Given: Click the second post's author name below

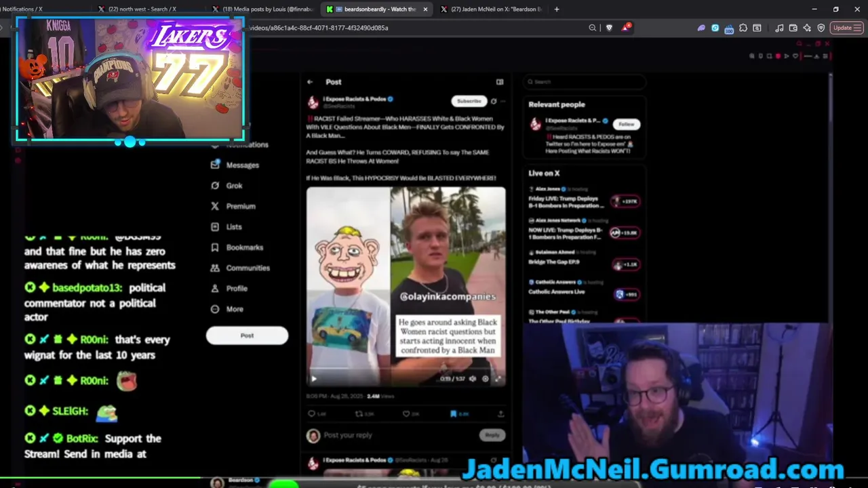Looking at the screenshot, I should 355,460.
